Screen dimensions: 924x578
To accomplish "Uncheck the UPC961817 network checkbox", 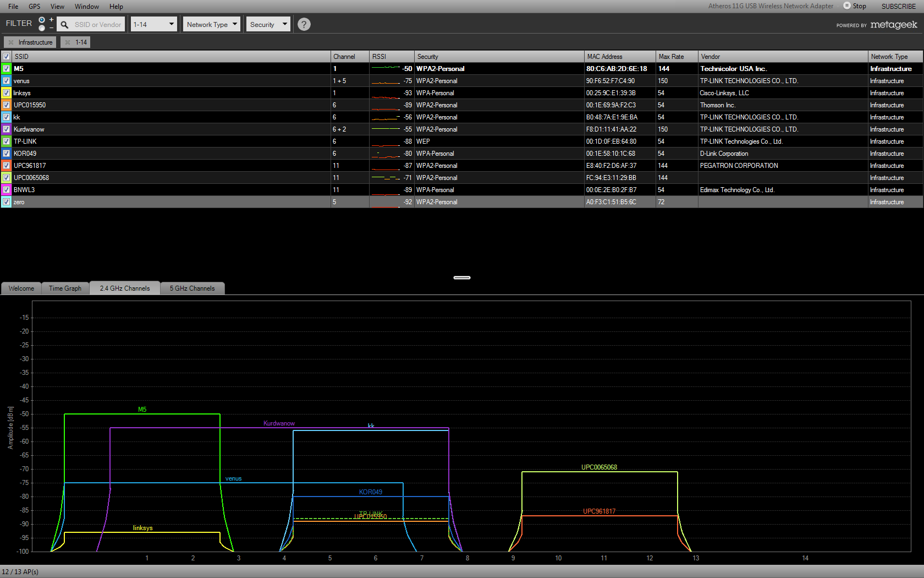I will 6,166.
